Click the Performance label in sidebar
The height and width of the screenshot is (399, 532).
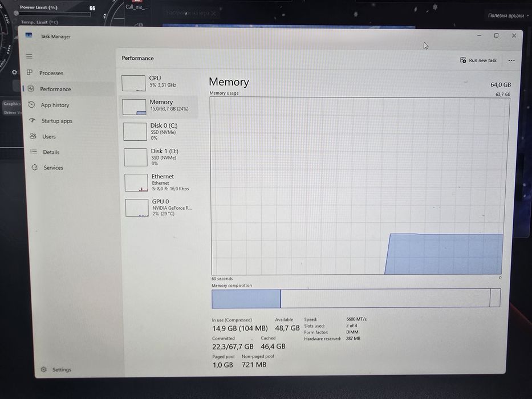(x=56, y=89)
